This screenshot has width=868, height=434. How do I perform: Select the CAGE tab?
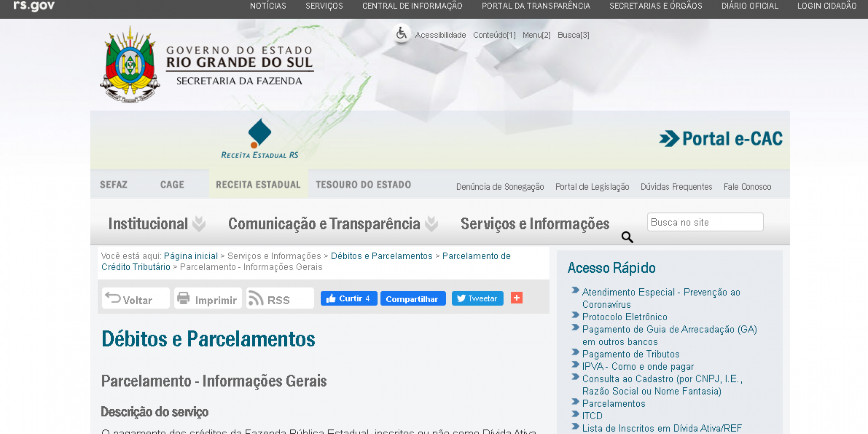[172, 185]
